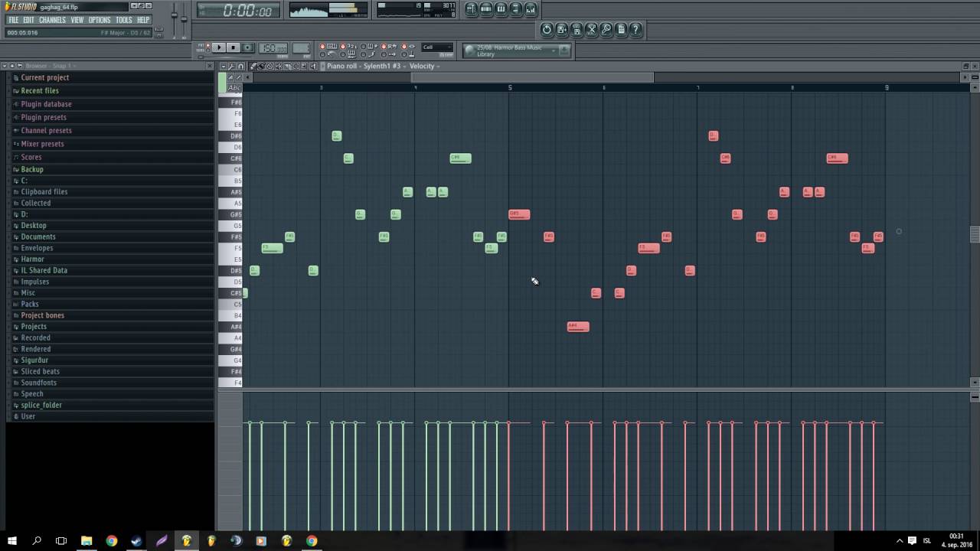Toggle Pattern mode radio light

pyautogui.click(x=207, y=44)
